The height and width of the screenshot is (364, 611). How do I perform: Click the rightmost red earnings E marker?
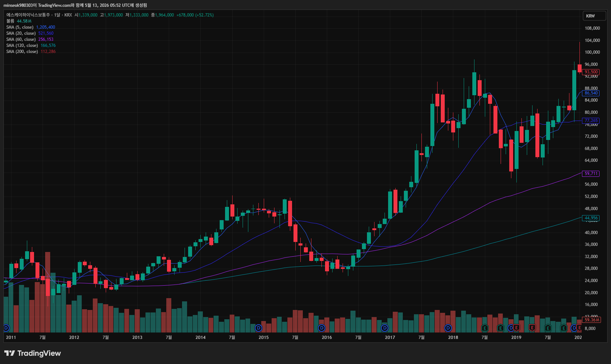coord(579,327)
